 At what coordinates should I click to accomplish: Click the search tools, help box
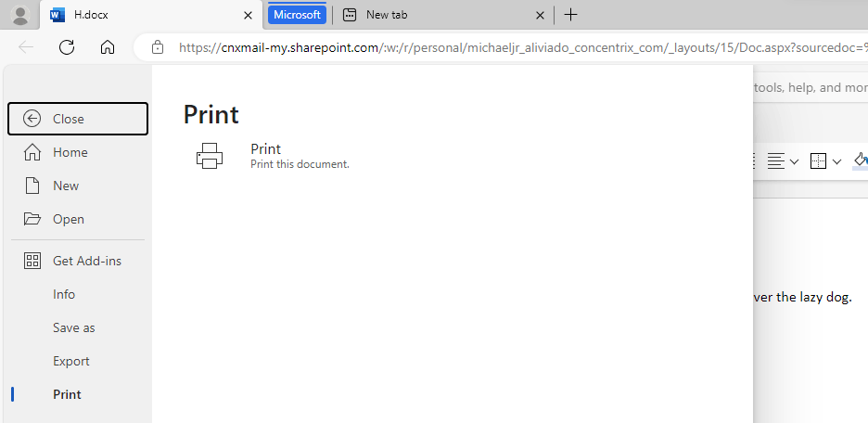tap(811, 87)
